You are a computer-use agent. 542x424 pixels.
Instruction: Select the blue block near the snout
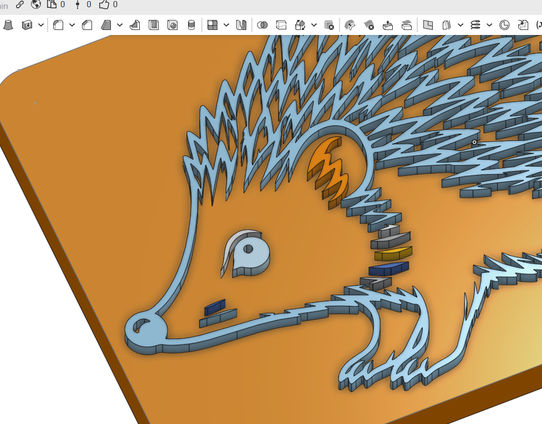215,307
